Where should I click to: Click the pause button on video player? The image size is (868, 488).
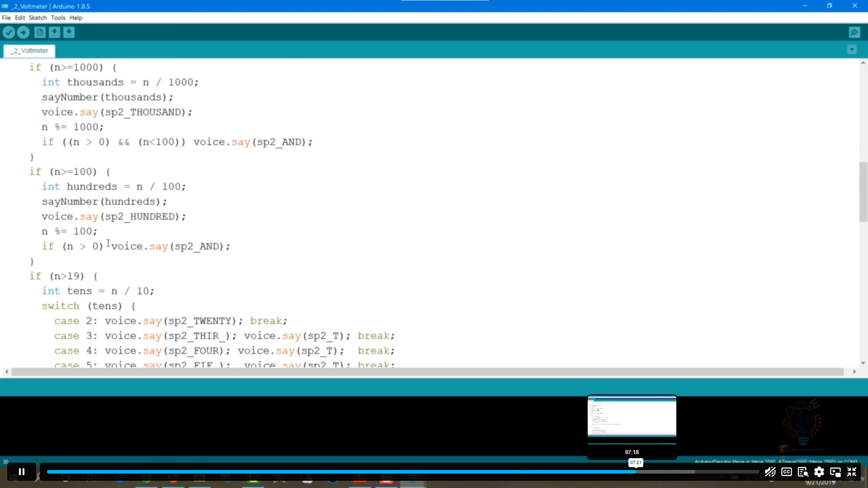pos(21,472)
